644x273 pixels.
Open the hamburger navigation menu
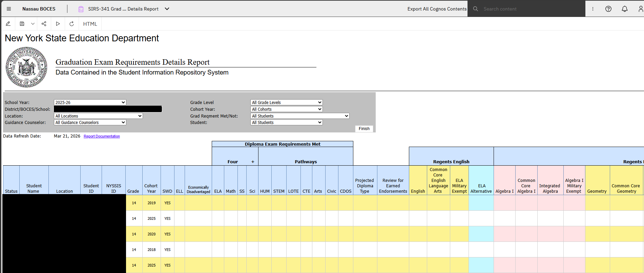tap(9, 9)
